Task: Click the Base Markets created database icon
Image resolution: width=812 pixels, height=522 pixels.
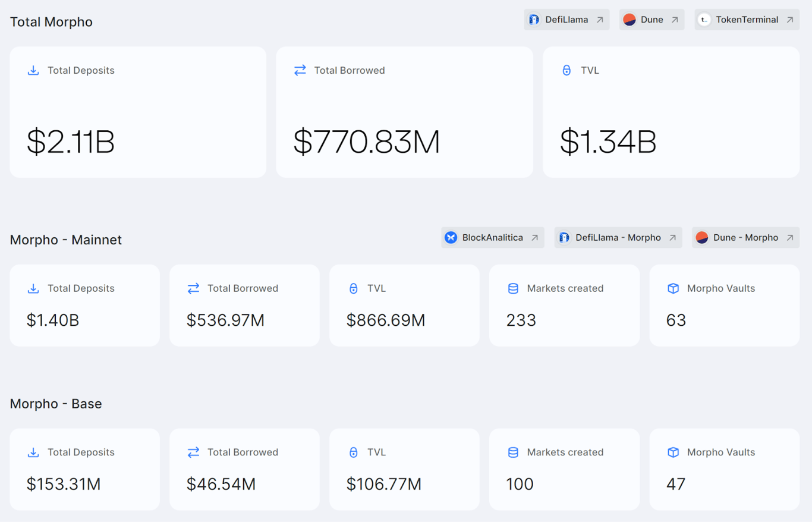Action: coord(513,452)
